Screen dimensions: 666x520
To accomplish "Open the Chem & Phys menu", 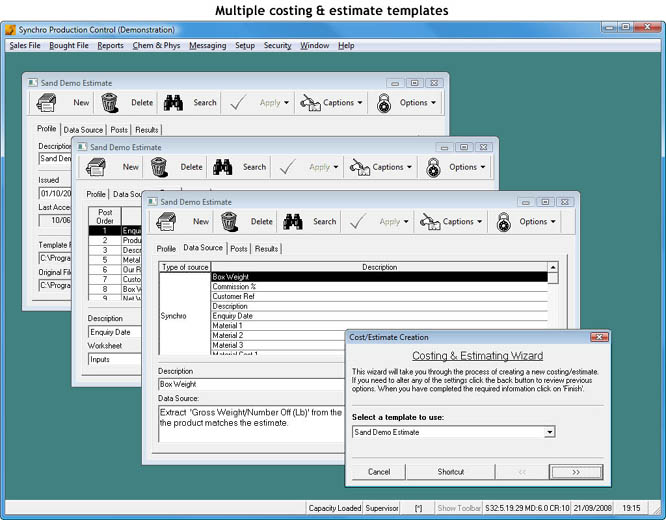I will tap(156, 45).
